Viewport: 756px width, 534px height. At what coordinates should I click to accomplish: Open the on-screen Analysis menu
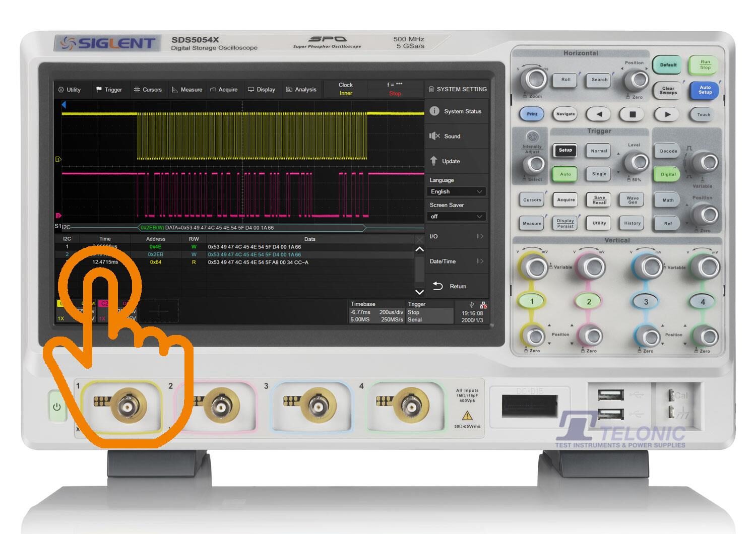[x=301, y=90]
